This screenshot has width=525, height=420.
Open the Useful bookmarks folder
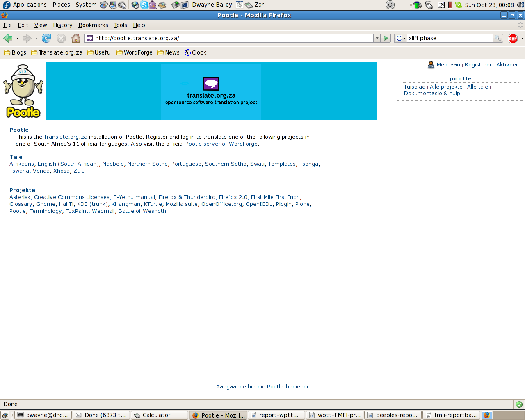coord(99,52)
